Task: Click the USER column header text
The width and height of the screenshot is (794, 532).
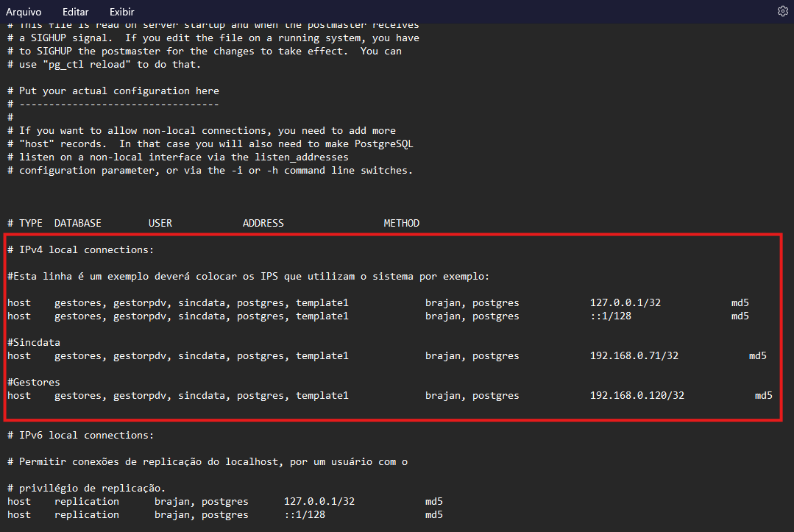Action: coord(160,223)
